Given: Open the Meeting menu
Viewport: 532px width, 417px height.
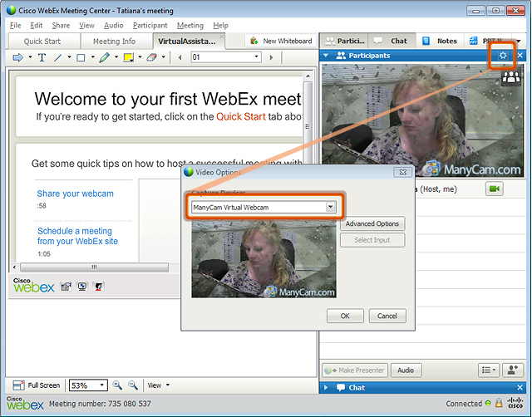Looking at the screenshot, I should pos(190,26).
